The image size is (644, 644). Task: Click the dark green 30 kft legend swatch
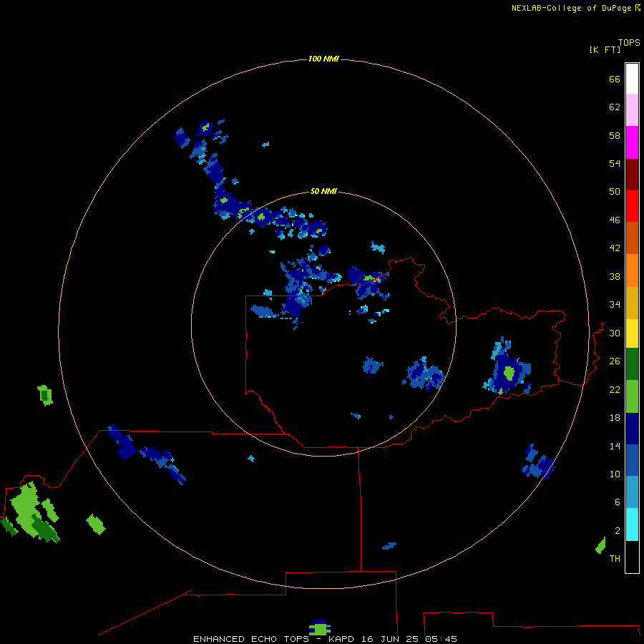tap(632, 364)
